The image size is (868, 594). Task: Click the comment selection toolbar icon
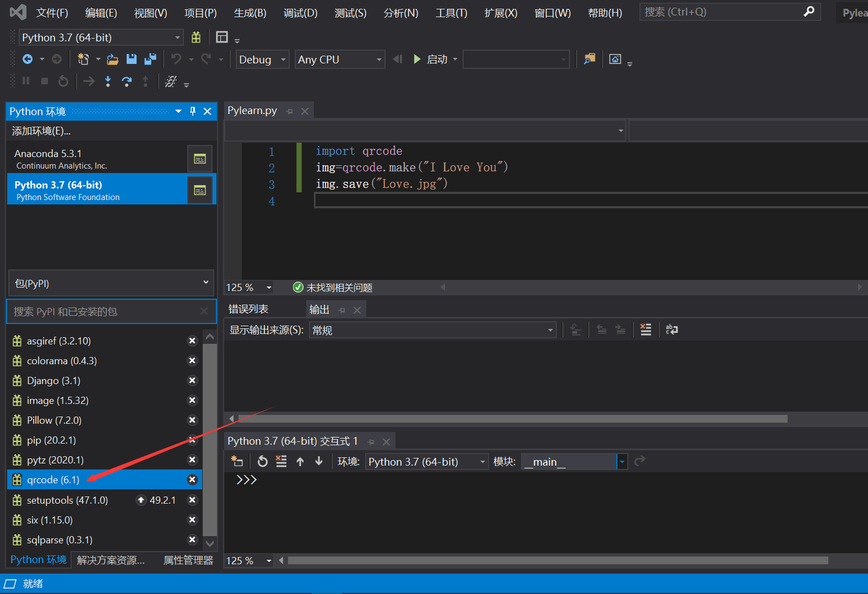(x=171, y=82)
